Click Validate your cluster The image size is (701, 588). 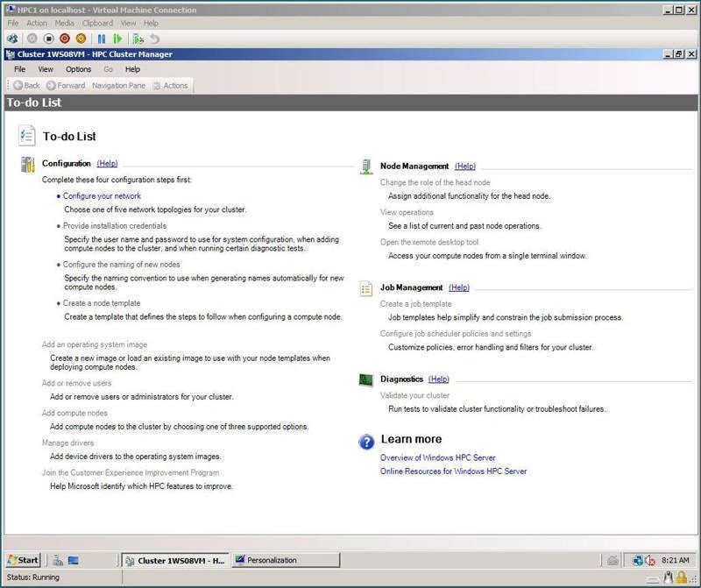click(x=414, y=395)
